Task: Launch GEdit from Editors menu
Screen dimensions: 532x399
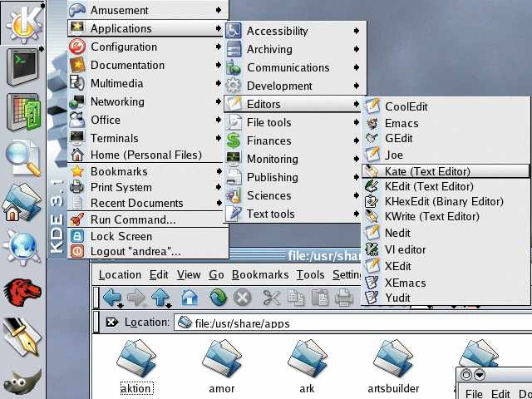Action: (x=446, y=139)
